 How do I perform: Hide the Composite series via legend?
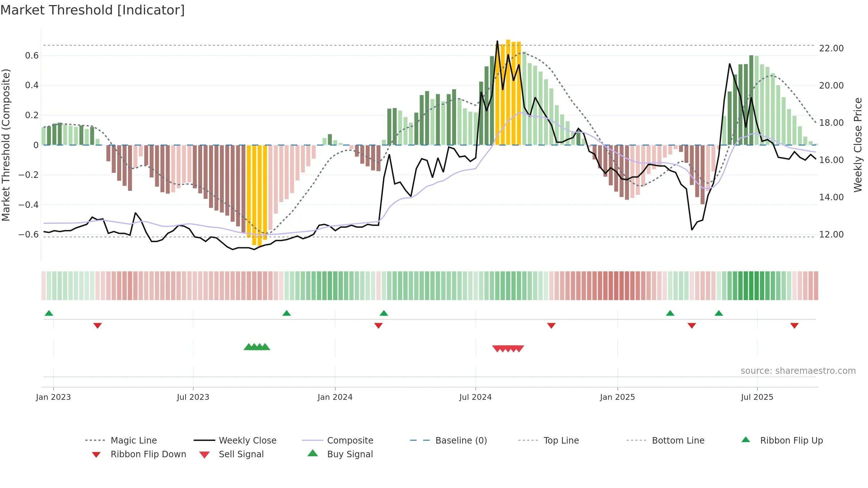click(x=337, y=440)
